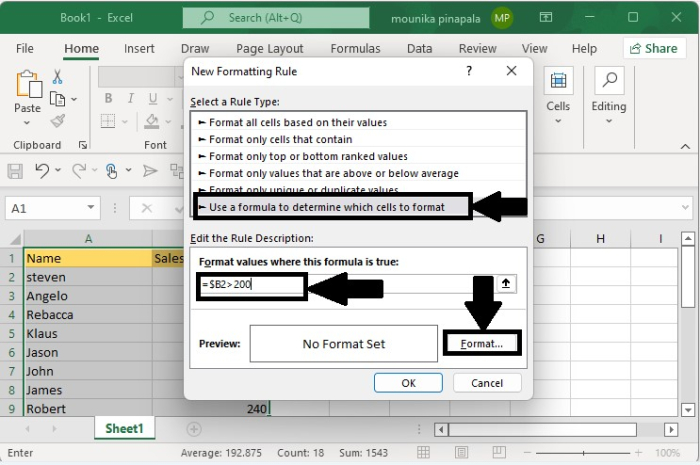
Task: Switch to Normal view in status bar
Action: pos(423,453)
